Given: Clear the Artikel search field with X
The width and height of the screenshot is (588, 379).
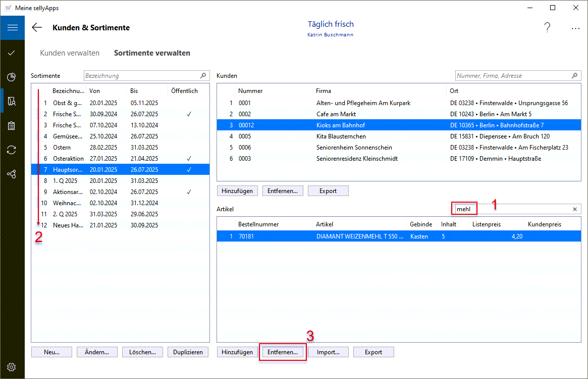Looking at the screenshot, I should 574,209.
